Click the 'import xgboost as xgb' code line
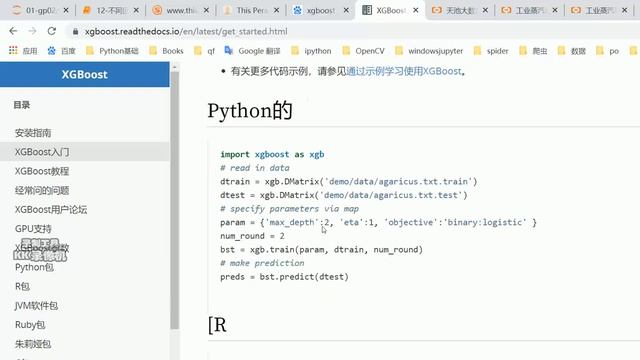This screenshot has width=640, height=360. coord(272,154)
